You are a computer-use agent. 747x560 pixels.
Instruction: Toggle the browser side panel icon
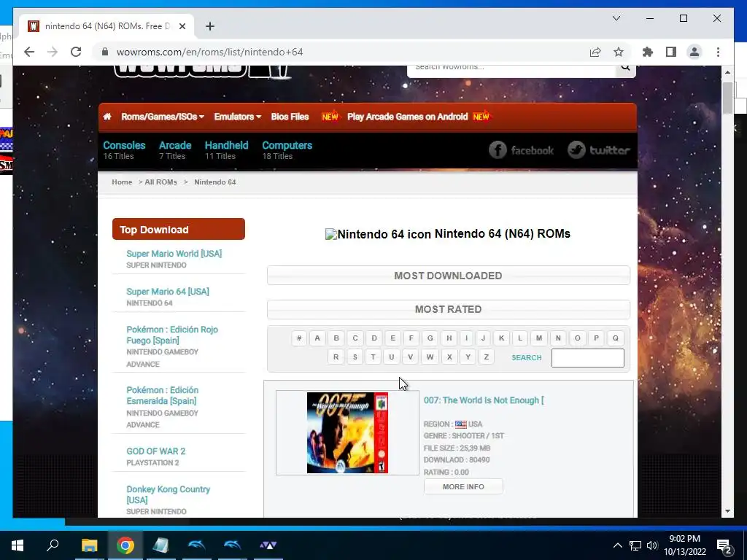(671, 52)
